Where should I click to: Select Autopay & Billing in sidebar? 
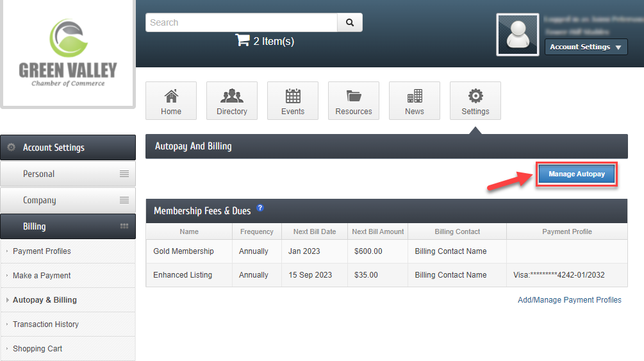coord(44,299)
